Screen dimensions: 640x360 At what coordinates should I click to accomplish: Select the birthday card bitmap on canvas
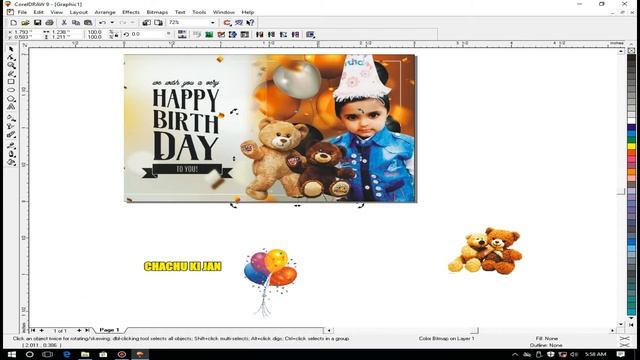pos(270,128)
